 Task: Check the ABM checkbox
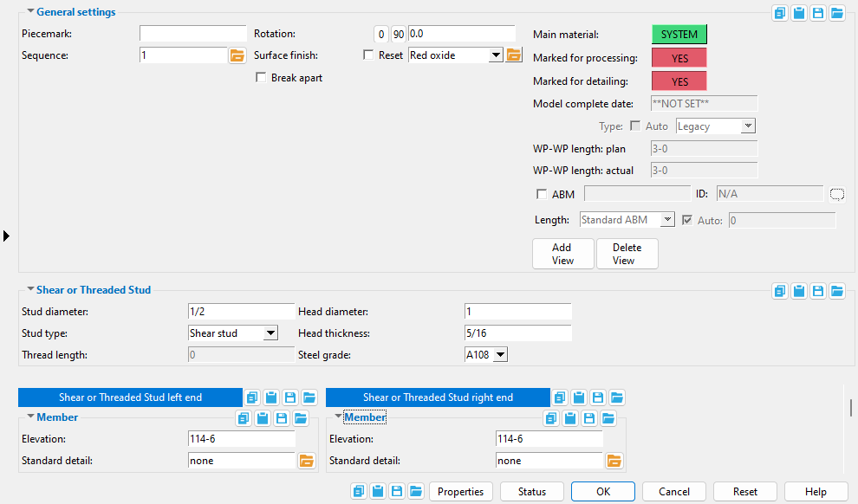click(542, 194)
